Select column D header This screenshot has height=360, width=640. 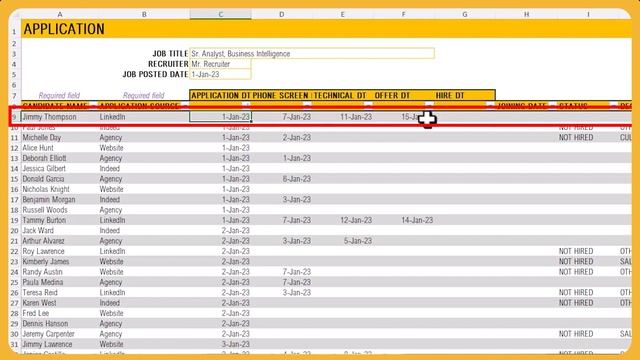[x=282, y=14]
